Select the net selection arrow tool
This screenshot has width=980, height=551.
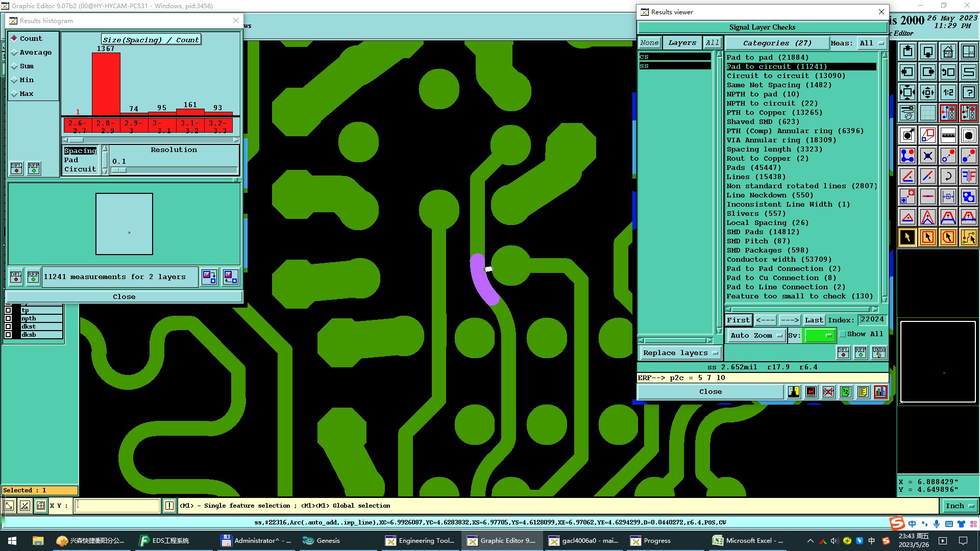[x=968, y=237]
